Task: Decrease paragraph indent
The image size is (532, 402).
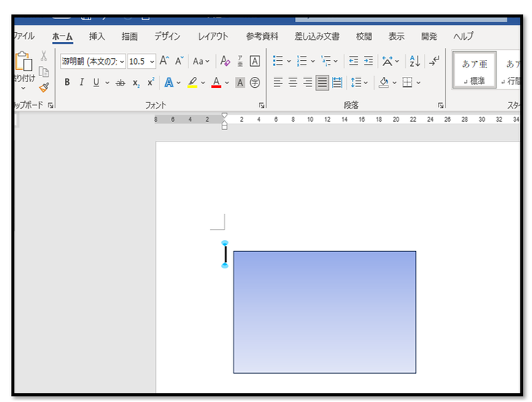Action: point(354,61)
